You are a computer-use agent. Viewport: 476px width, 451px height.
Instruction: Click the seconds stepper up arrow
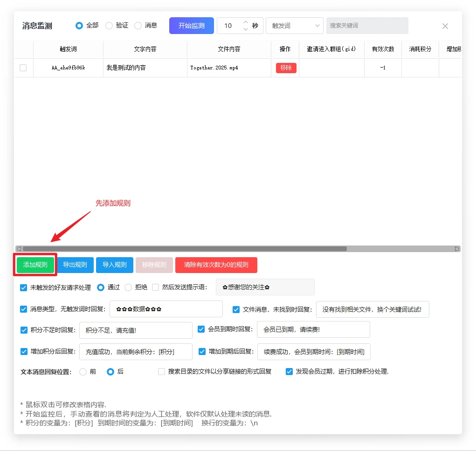[246, 22]
